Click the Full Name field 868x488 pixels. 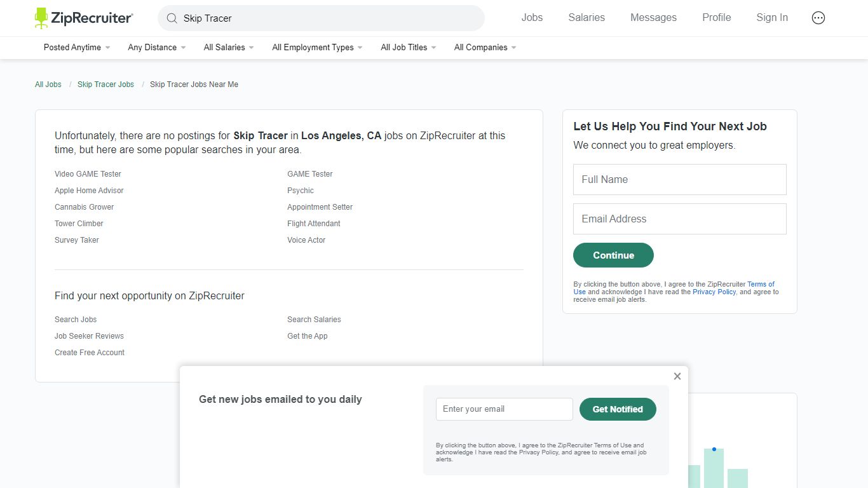point(680,180)
